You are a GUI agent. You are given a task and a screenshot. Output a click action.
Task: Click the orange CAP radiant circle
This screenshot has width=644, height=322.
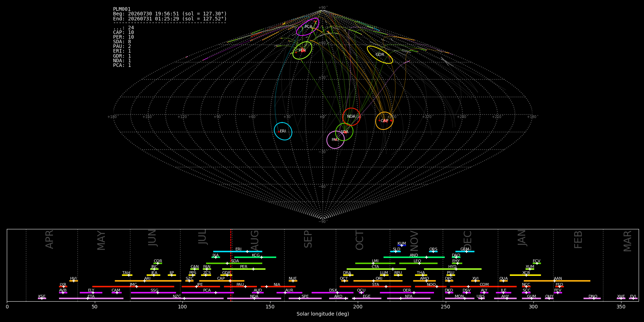(x=384, y=121)
